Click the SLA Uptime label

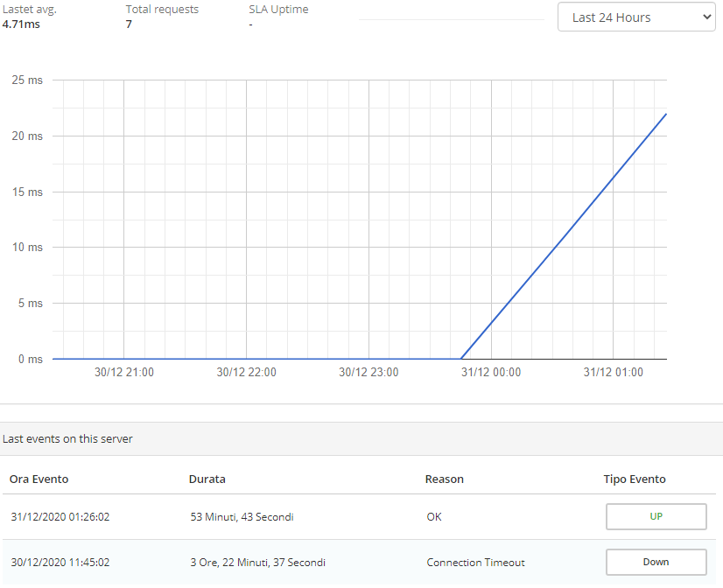point(278,10)
